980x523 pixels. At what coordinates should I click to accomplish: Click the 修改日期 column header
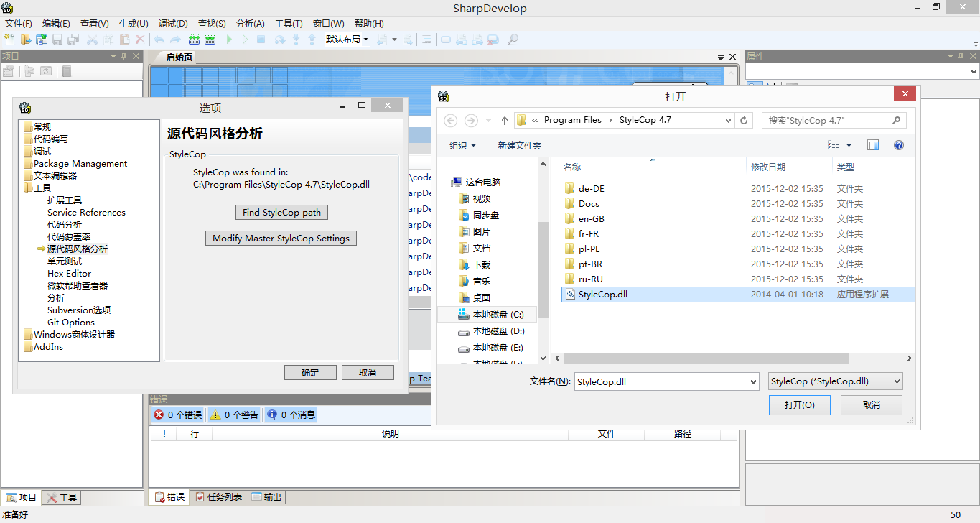(x=768, y=167)
